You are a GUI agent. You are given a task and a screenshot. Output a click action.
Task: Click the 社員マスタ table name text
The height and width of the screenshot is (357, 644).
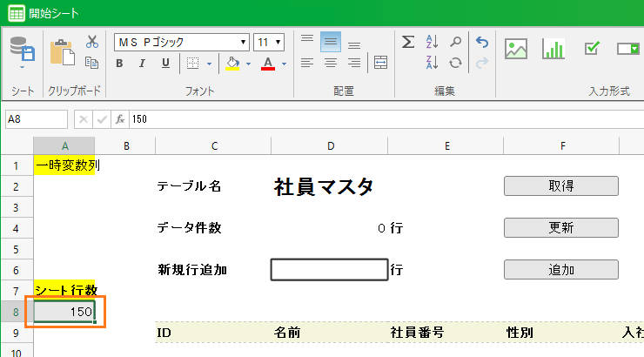pos(324,186)
